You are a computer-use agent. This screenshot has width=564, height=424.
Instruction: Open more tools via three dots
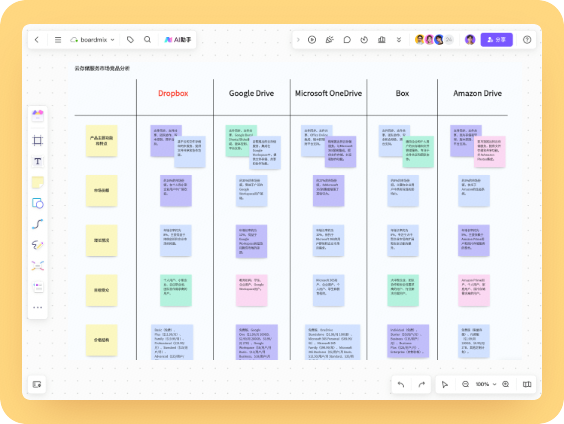(x=38, y=307)
